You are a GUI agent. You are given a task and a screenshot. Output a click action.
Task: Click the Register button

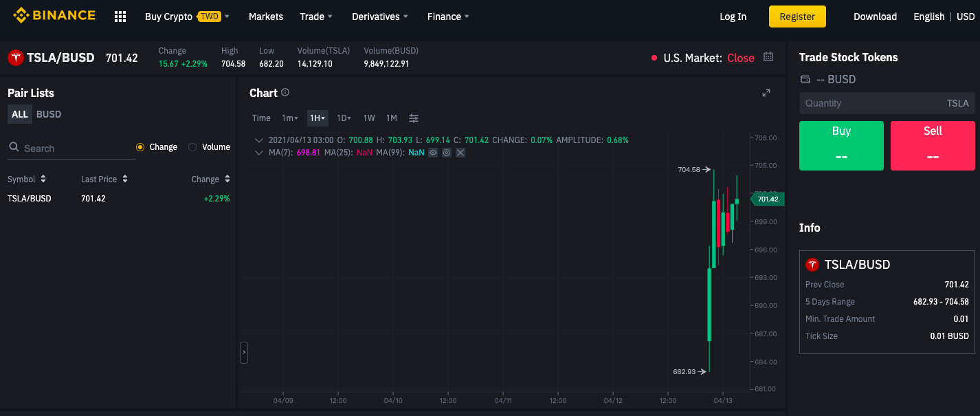797,16
